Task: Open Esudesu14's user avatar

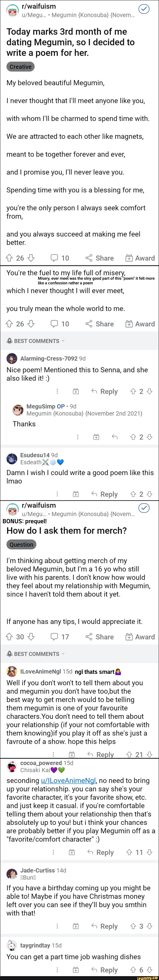Action: pos(12,459)
